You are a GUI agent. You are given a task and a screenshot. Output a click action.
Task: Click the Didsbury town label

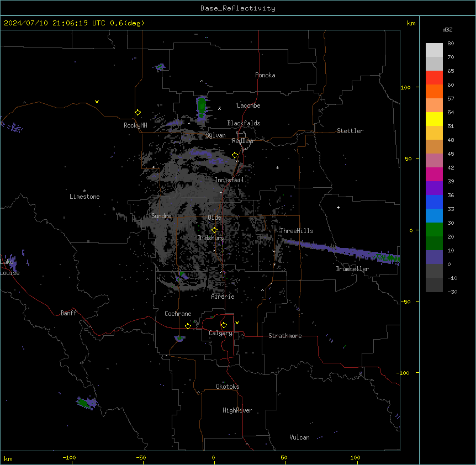pyautogui.click(x=211, y=238)
